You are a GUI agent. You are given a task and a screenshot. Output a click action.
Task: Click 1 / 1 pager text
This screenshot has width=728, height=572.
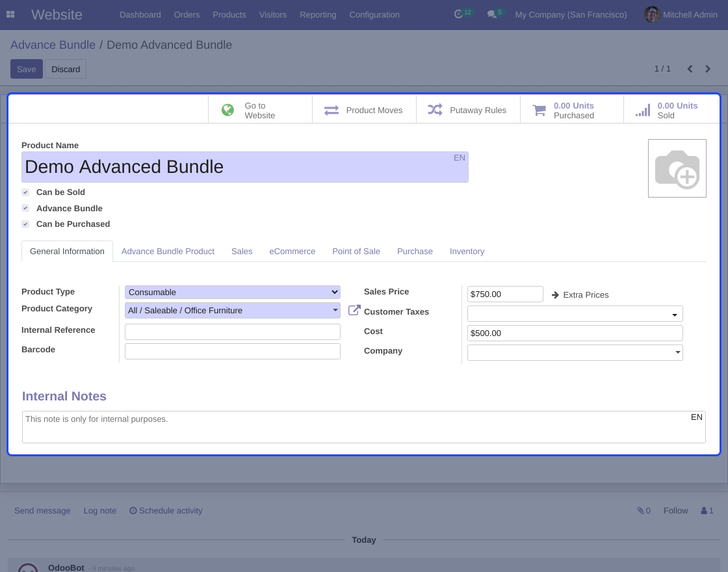(662, 69)
